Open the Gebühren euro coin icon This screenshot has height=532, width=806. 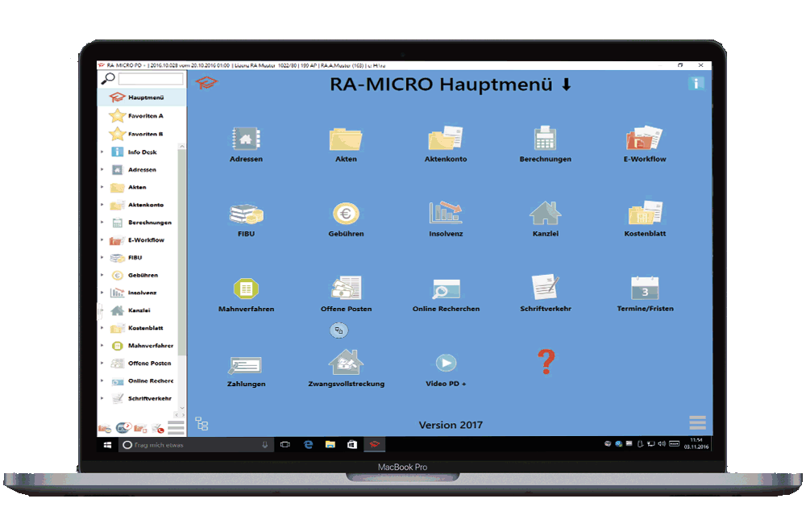pos(346,214)
